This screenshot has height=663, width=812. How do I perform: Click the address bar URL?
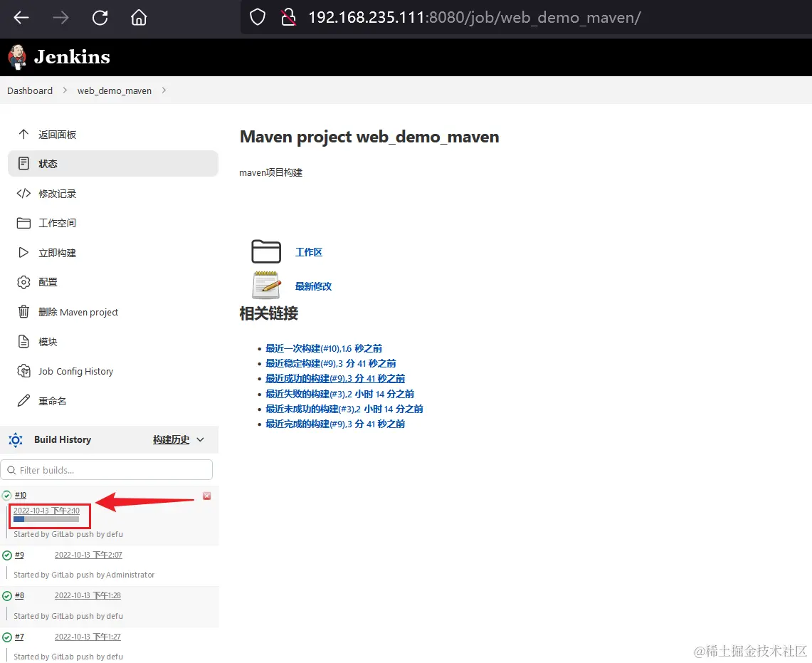(x=475, y=18)
